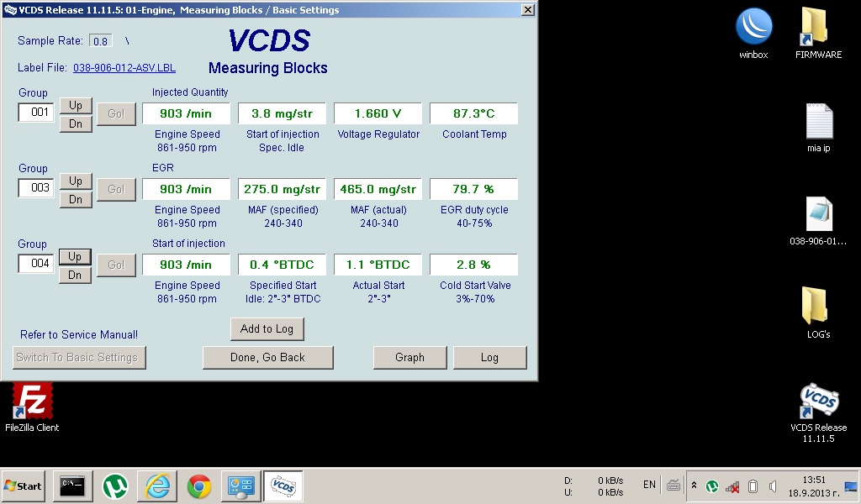This screenshot has height=504, width=861.
Task: Open FileZilla Client desktop shortcut
Action: click(x=32, y=402)
